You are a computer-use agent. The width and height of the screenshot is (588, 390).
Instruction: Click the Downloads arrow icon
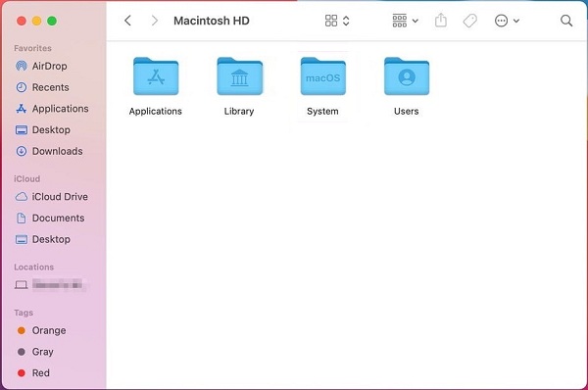(x=22, y=152)
